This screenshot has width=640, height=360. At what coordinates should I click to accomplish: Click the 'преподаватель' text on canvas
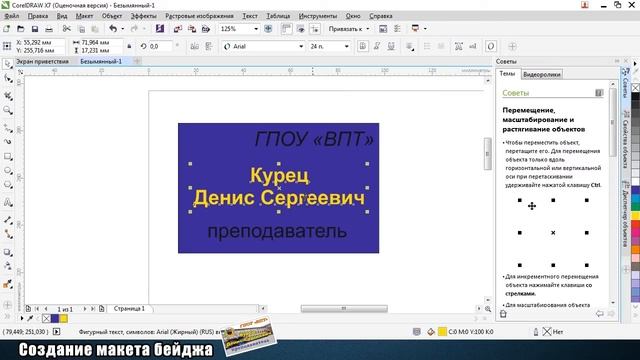pos(277,231)
